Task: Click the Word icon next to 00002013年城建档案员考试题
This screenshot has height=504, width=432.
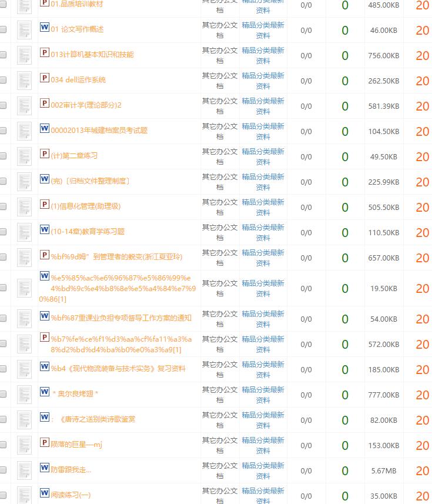Action: click(44, 129)
